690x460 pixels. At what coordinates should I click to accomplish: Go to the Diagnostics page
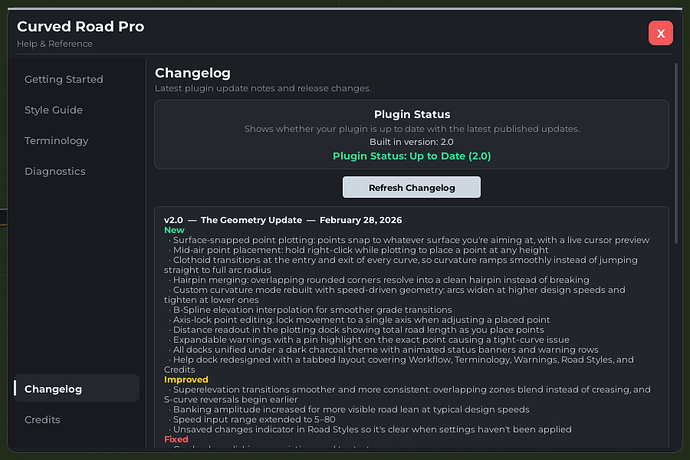click(55, 171)
